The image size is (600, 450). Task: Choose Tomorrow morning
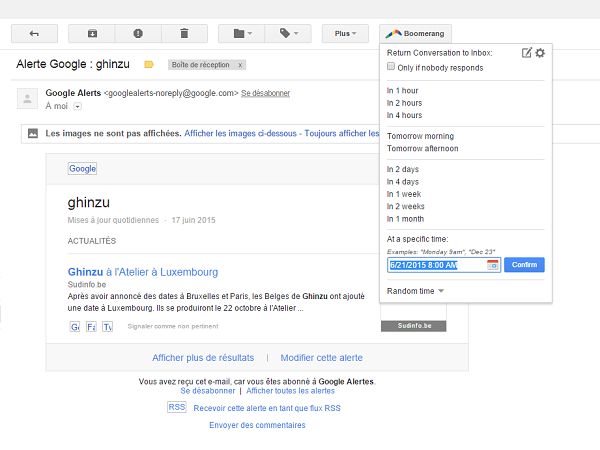[420, 136]
